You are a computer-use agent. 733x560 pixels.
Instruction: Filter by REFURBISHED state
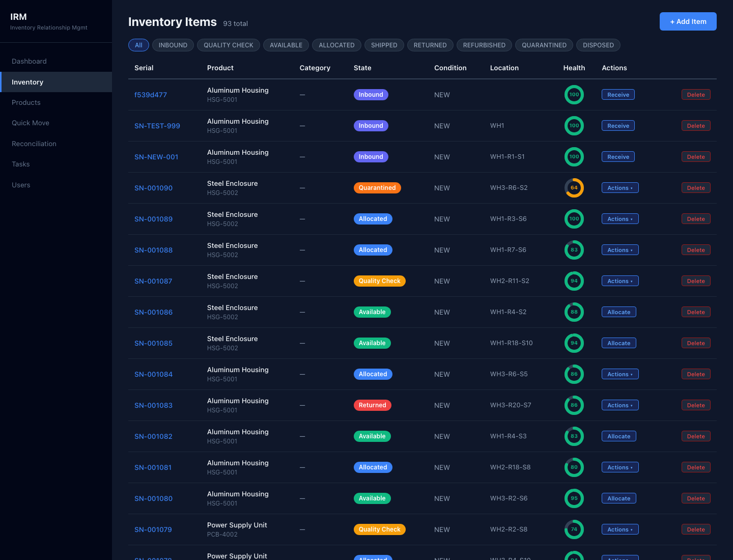coord(484,45)
